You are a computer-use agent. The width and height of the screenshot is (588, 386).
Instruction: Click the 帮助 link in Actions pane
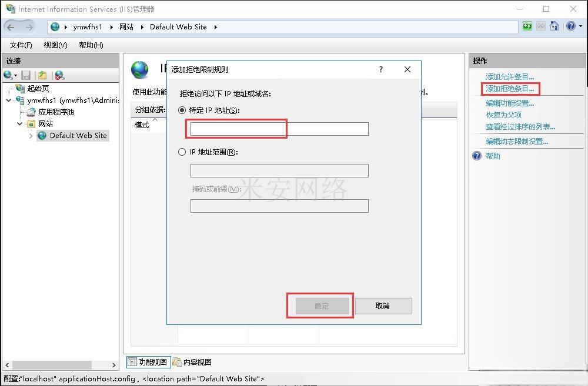[x=493, y=156]
